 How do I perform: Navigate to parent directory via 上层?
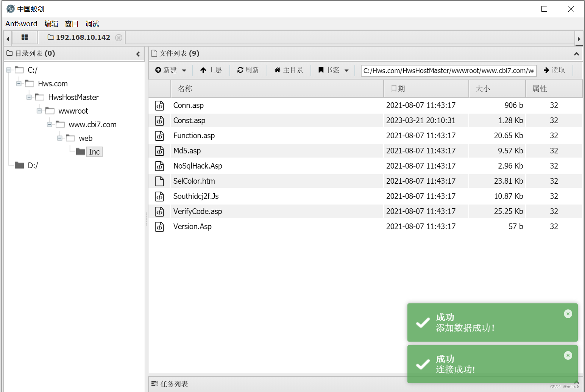tap(211, 70)
